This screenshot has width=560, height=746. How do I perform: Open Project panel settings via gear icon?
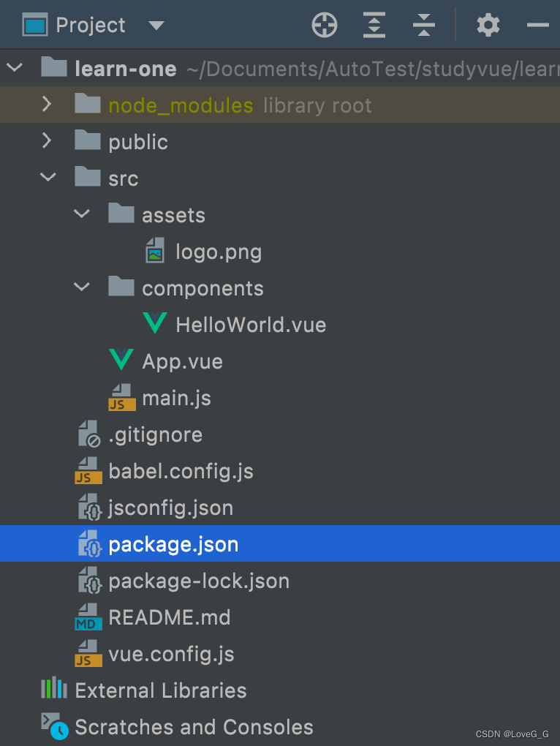pyautogui.click(x=488, y=24)
